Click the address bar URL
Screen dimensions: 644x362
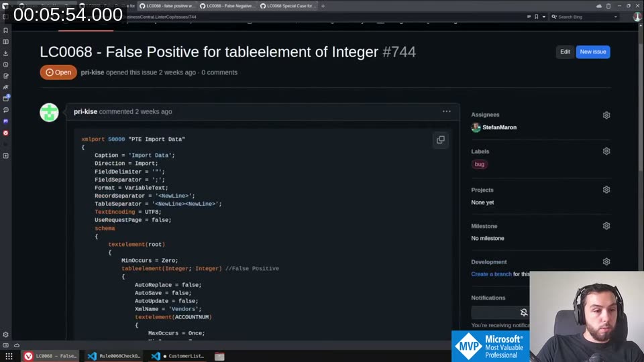[x=162, y=17]
